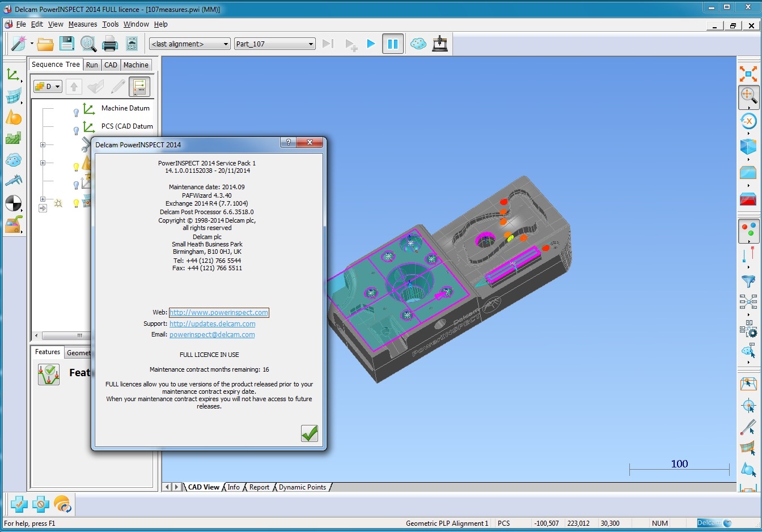Viewport: 762px width, 532px height.
Task: Select the geometric cone and sphere tool
Action: tap(13, 117)
